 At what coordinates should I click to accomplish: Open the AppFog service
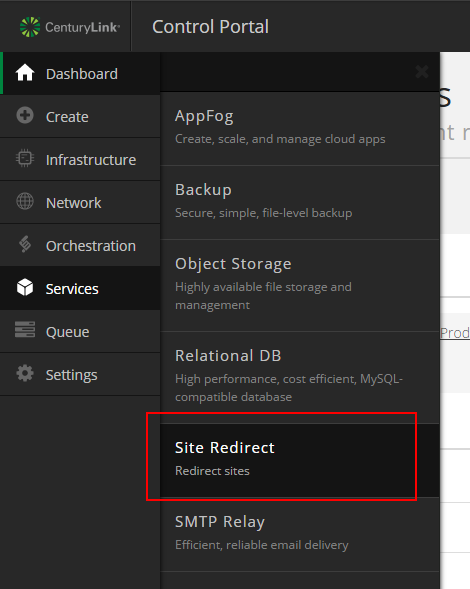(x=300, y=128)
